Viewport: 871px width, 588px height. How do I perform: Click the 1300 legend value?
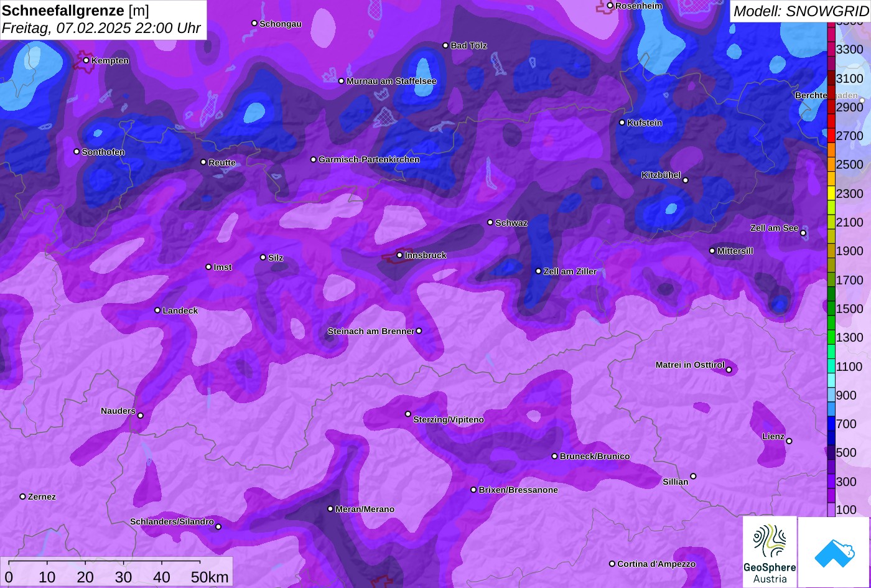point(850,338)
